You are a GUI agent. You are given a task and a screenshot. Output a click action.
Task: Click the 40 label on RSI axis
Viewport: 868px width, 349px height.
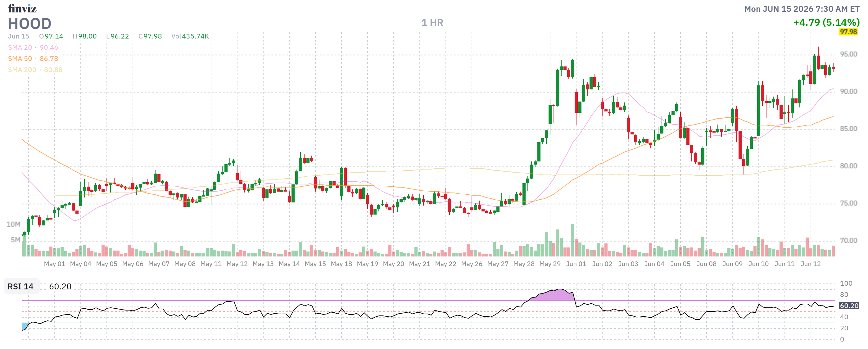click(844, 317)
